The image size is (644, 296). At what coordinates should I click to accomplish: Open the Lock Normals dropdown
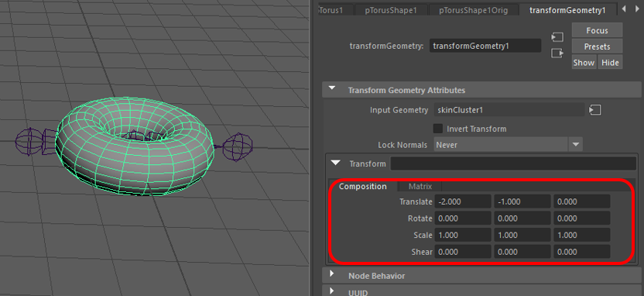pos(508,145)
